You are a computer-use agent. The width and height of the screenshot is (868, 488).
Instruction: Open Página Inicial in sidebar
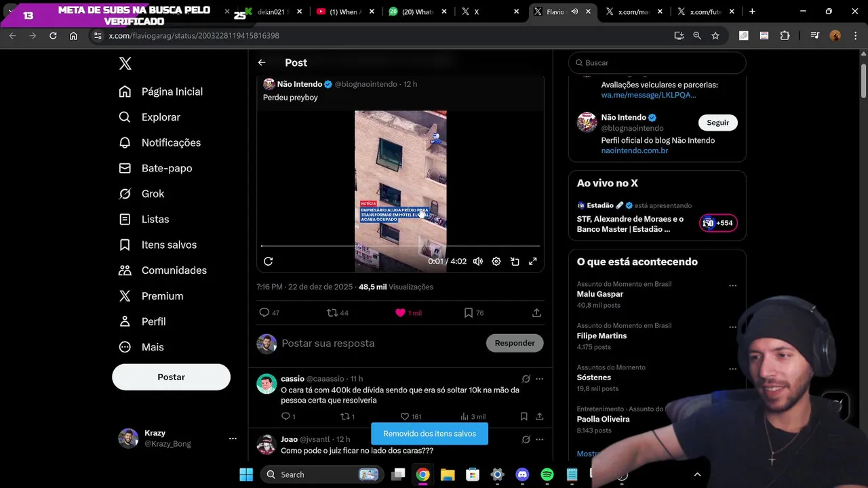click(161, 91)
